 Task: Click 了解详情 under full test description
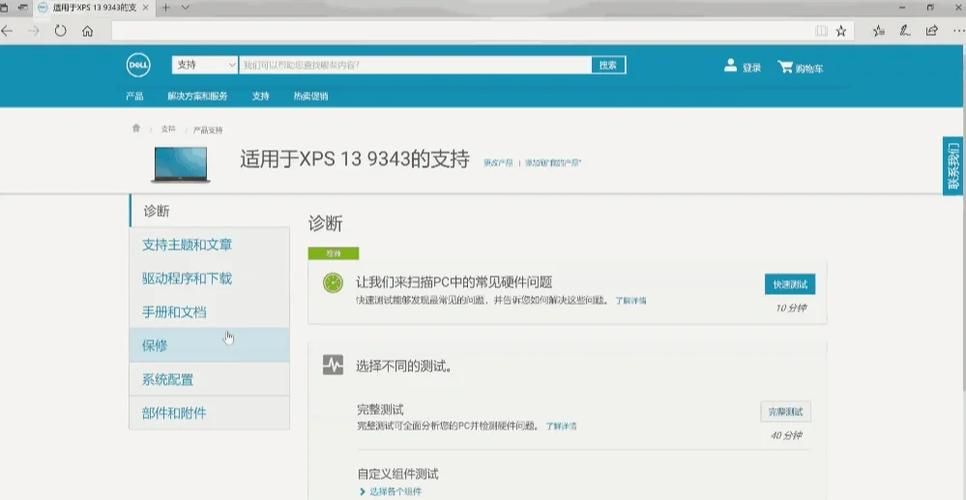pyautogui.click(x=561, y=426)
